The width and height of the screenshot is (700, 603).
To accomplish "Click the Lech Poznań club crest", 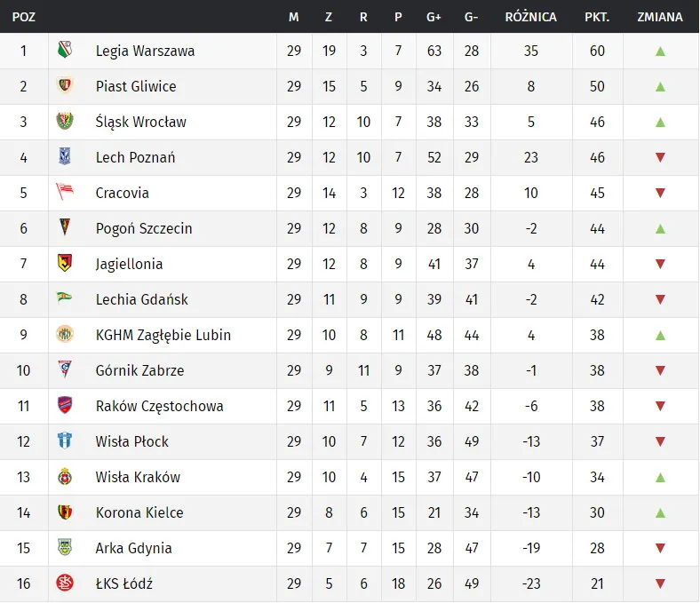I will pyautogui.click(x=64, y=157).
